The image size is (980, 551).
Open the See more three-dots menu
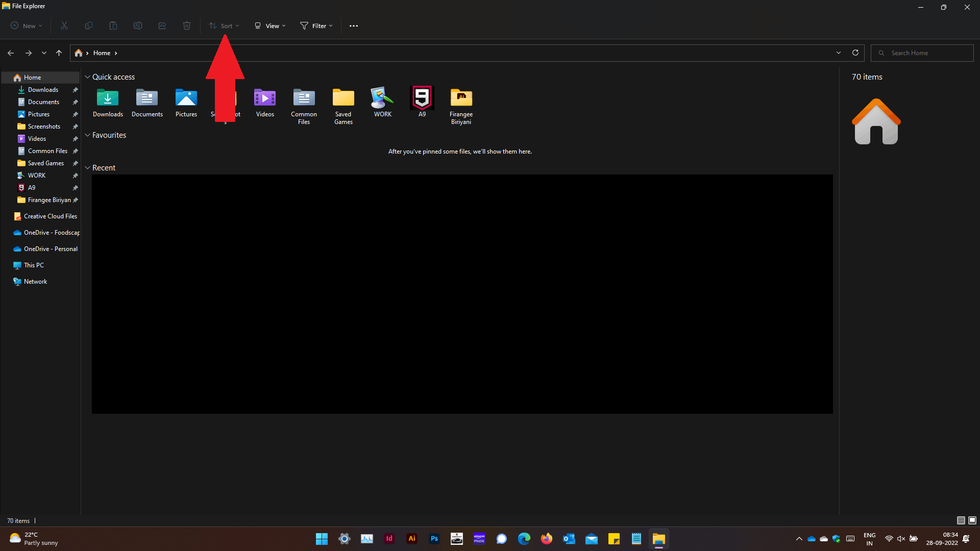tap(354, 26)
